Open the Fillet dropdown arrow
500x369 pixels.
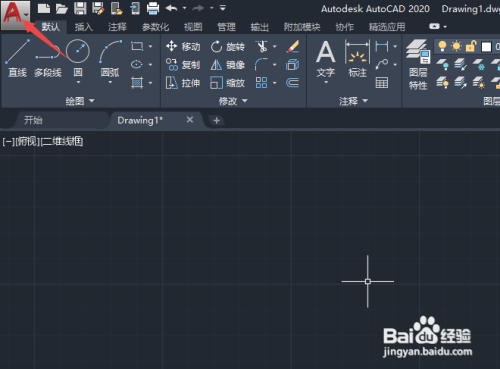[275, 64]
